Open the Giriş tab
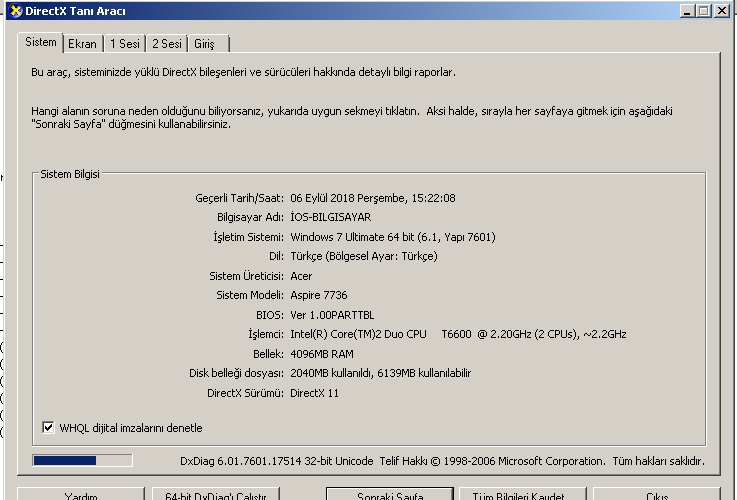This screenshot has width=737, height=500. [x=208, y=44]
